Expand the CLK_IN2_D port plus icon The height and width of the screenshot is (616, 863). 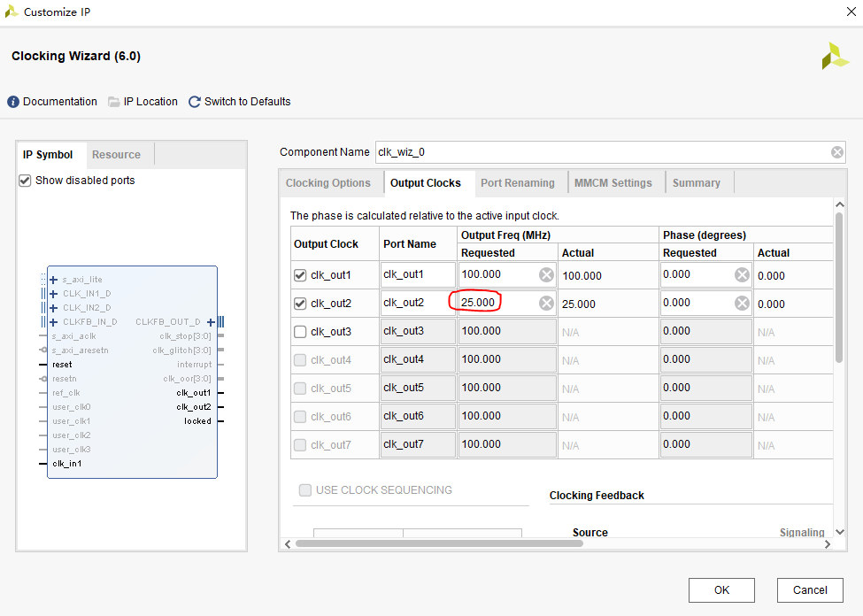pos(53,308)
